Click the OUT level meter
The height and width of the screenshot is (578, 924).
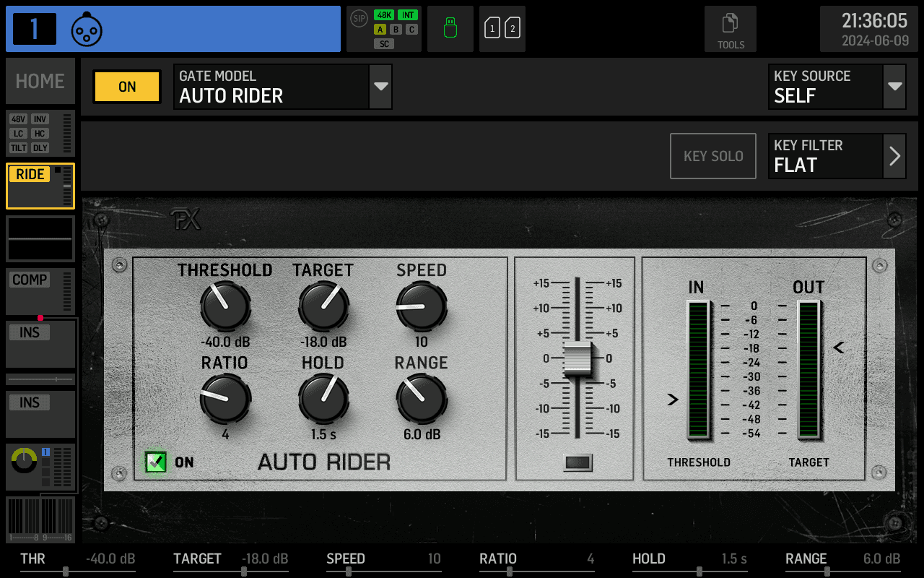point(809,370)
